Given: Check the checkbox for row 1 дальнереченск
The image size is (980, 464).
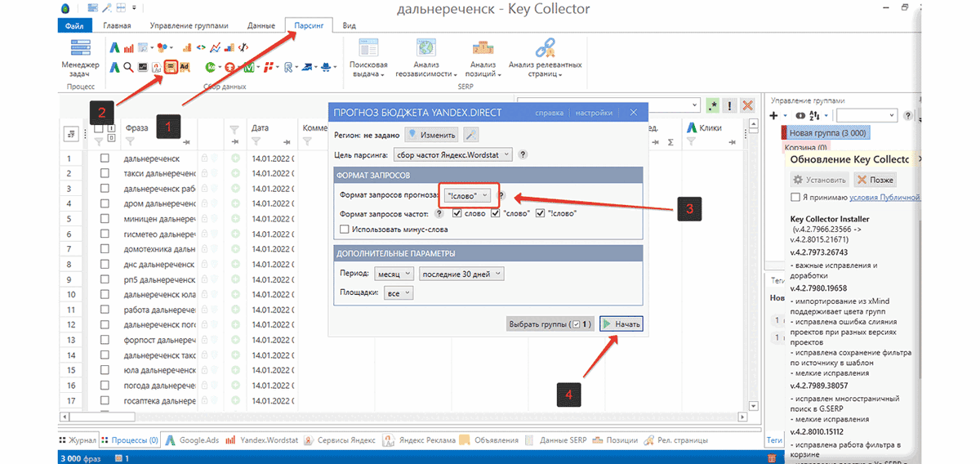Looking at the screenshot, I should (x=105, y=158).
